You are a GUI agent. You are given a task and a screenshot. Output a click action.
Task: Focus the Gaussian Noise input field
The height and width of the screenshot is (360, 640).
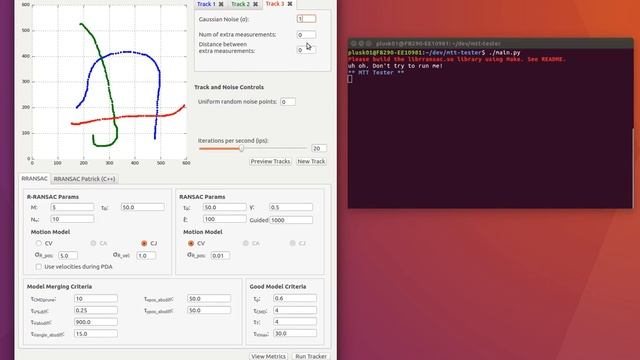pyautogui.click(x=306, y=19)
